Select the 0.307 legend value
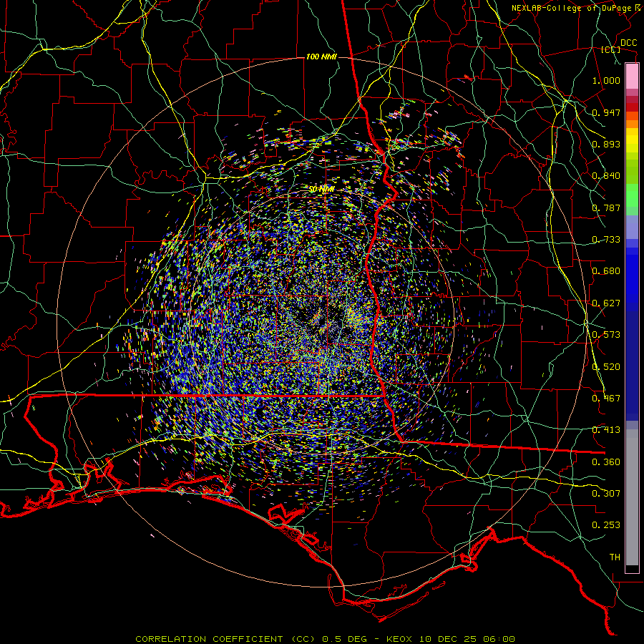Viewport: 644px width, 644px height. pos(606,494)
